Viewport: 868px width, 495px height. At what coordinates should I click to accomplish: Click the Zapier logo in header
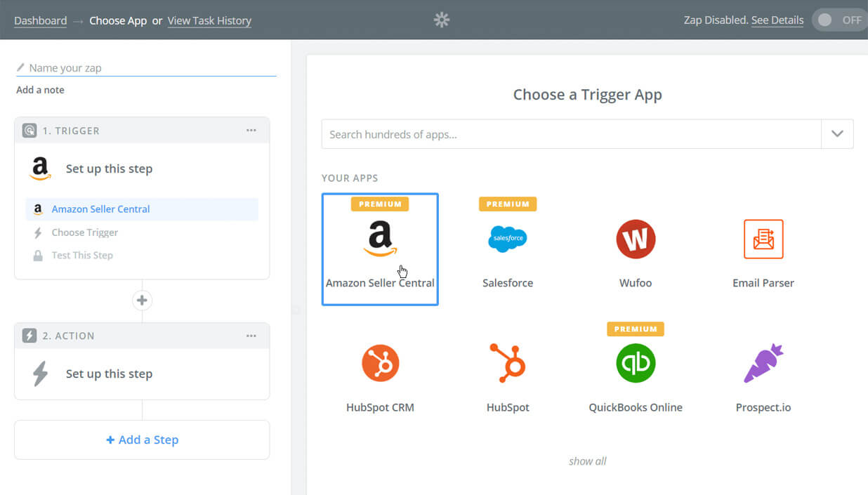(441, 20)
